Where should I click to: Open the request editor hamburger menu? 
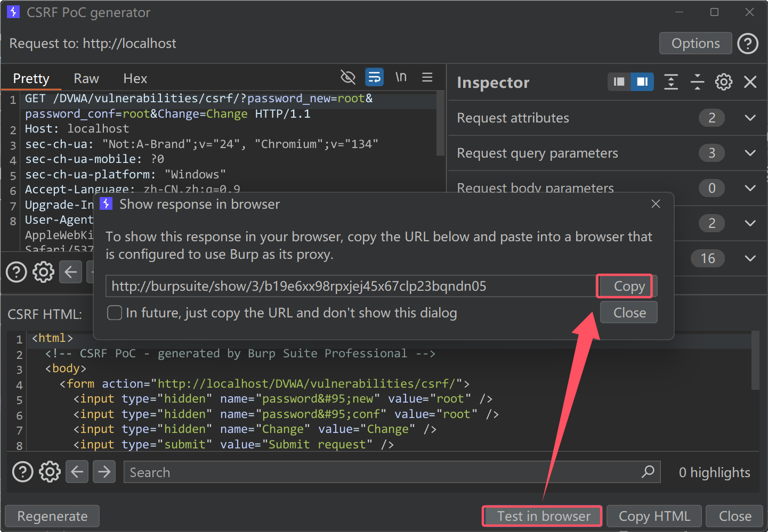427,77
